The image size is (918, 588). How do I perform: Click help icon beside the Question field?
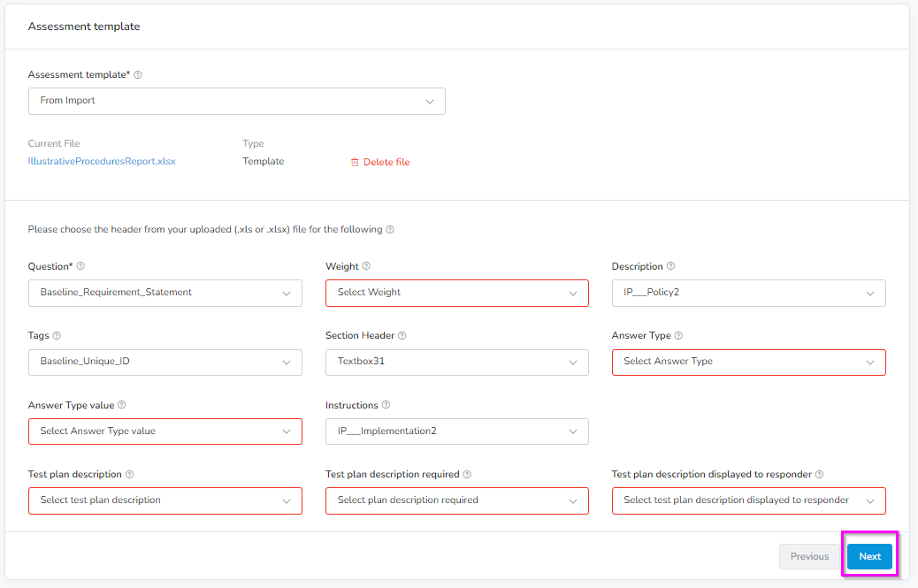tap(80, 266)
